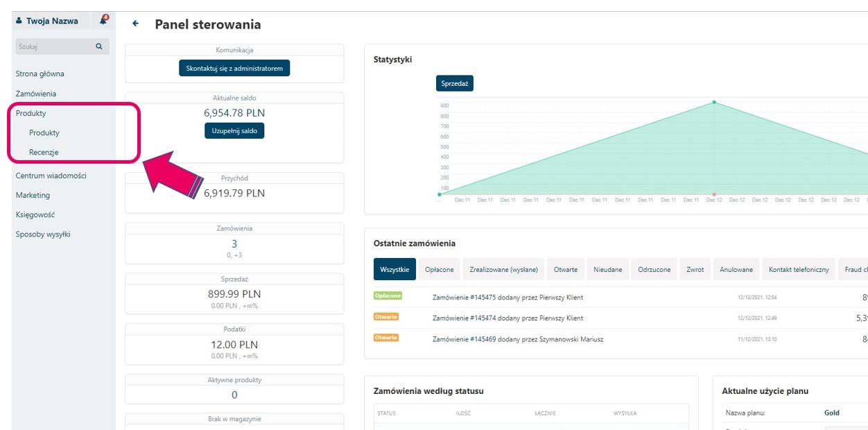The height and width of the screenshot is (430, 868).
Task: Open order #145475 by Pierwszy Klient
Action: coord(507,298)
